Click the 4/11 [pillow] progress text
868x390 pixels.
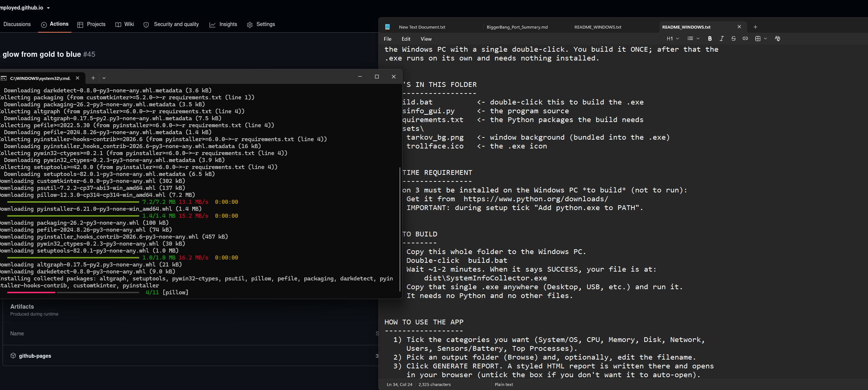[167, 292]
